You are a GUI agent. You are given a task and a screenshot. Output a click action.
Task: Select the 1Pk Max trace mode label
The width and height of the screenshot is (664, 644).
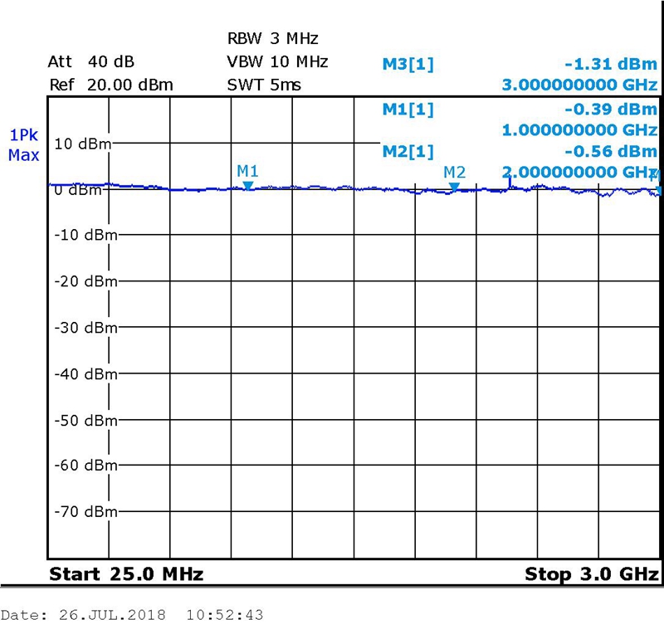[23, 145]
